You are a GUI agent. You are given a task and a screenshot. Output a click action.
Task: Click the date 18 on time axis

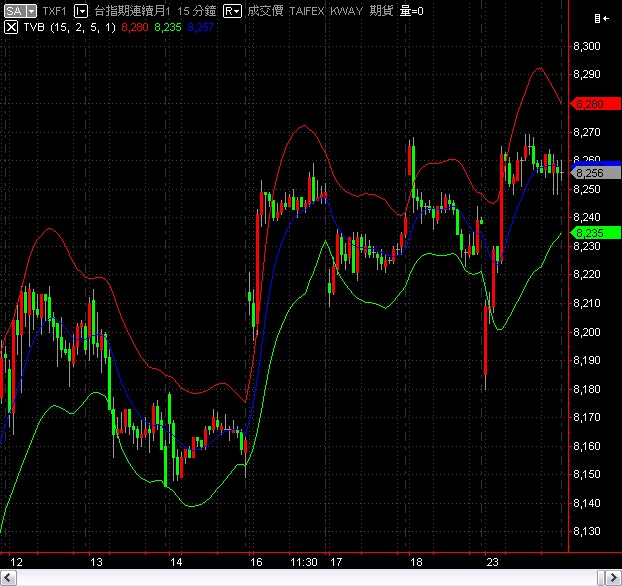click(x=416, y=562)
